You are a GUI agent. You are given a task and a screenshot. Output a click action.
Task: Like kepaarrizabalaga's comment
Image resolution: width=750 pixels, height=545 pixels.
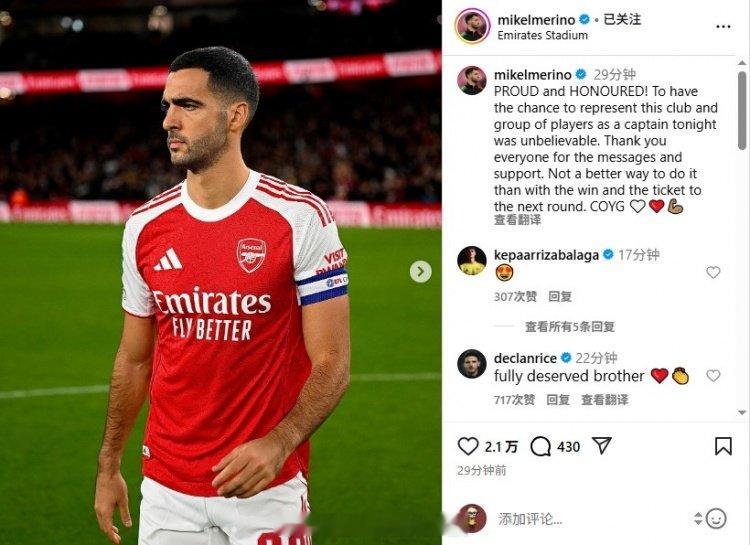713,272
